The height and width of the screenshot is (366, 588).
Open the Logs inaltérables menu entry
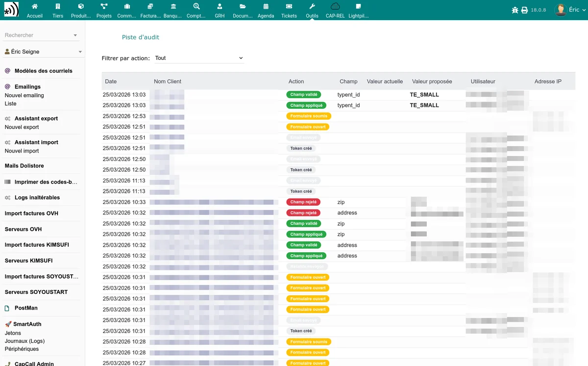coord(37,198)
